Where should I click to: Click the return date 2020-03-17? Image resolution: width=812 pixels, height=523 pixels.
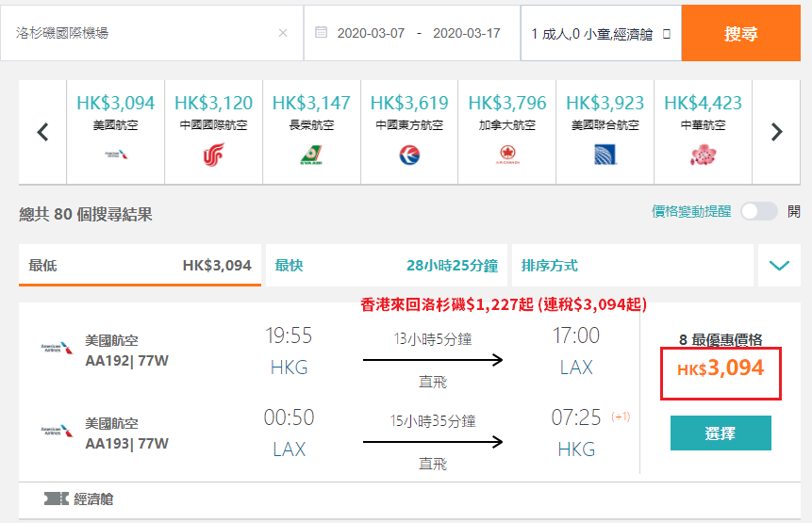click(467, 33)
